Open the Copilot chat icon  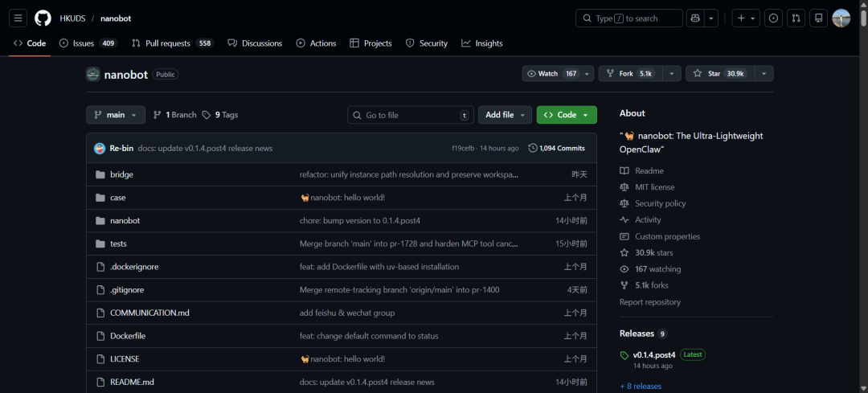pyautogui.click(x=694, y=18)
